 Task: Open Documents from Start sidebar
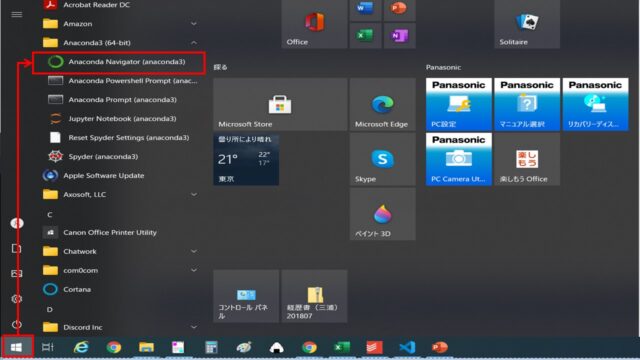tap(17, 249)
